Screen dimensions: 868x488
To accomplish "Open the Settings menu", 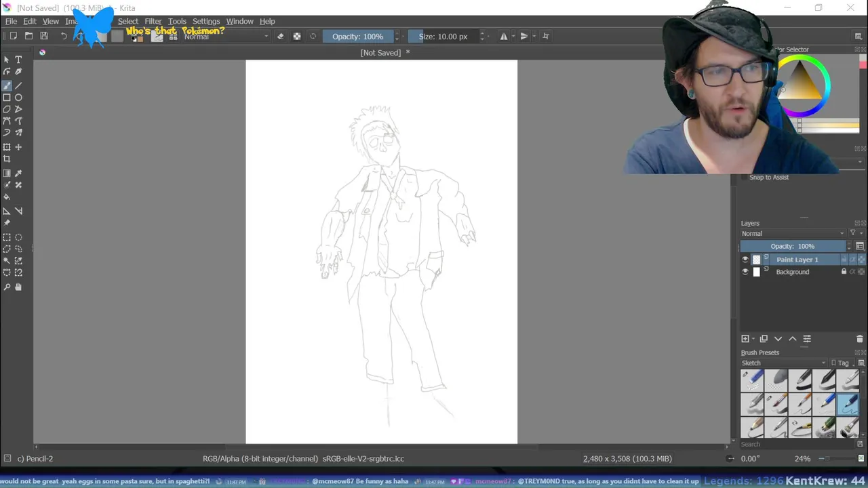I will click(x=206, y=21).
